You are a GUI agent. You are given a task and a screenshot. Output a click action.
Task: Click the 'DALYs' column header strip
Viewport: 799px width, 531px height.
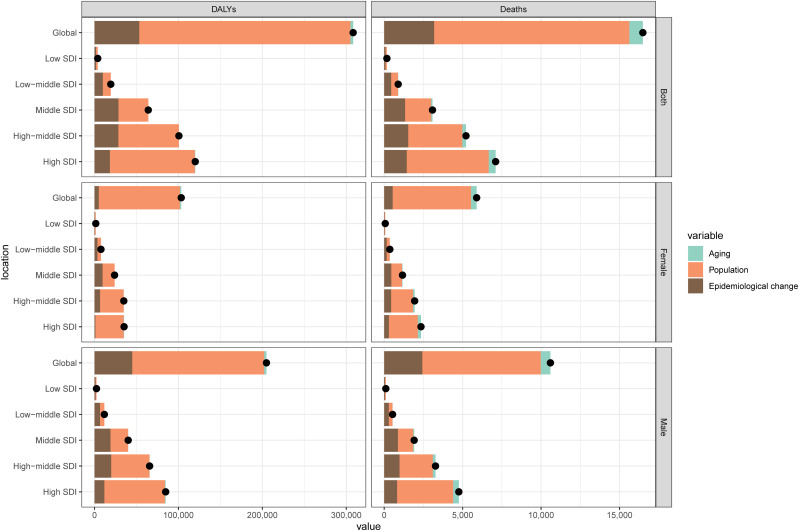pyautogui.click(x=224, y=9)
